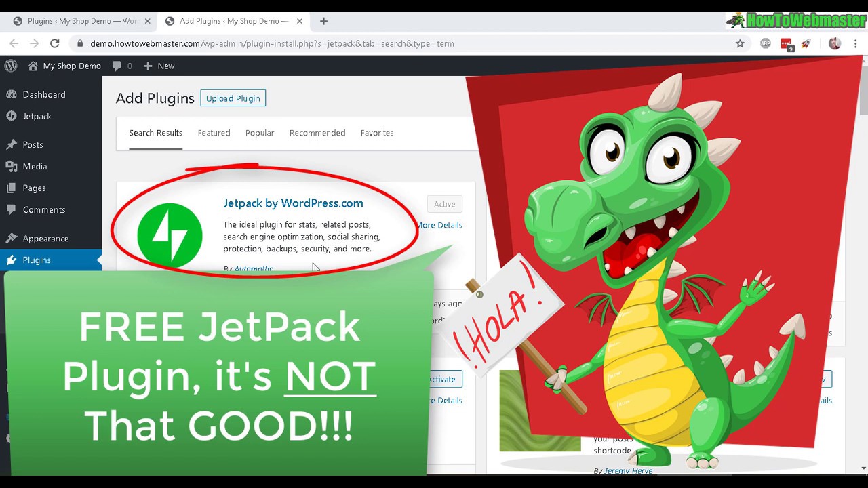Click the Posts pushpin icon
Viewport: 868px width, 488px height.
coord(11,144)
